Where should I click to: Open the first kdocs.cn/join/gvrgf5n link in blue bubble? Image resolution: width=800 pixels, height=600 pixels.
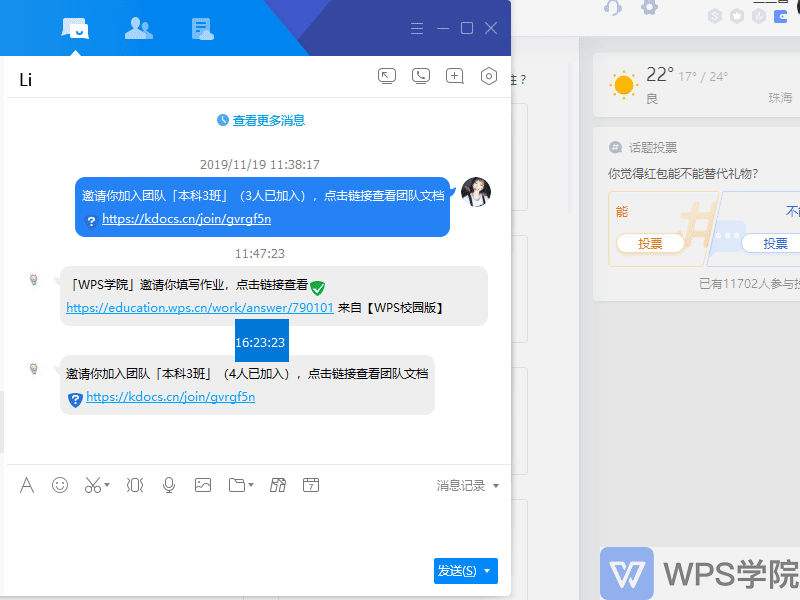pos(186,219)
